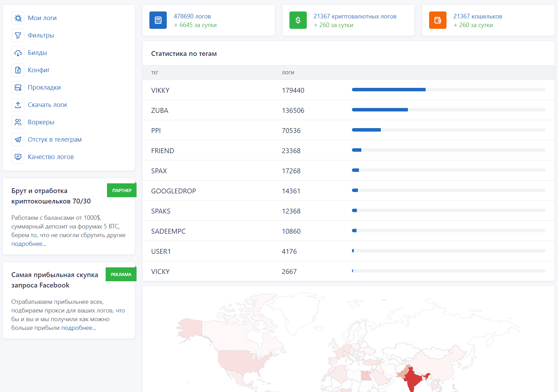The height and width of the screenshot is (392, 558).
Task: Click India highlighted on the world map
Action: [x=412, y=379]
